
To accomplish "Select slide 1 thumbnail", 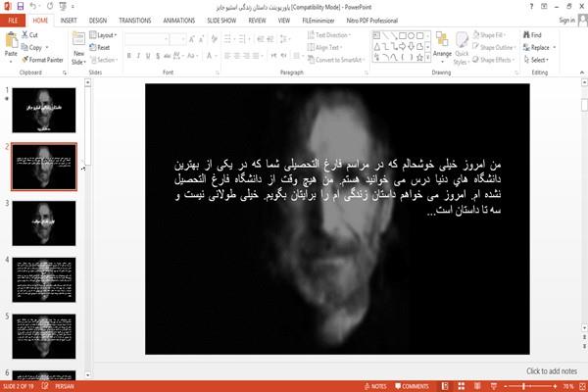I will click(x=44, y=111).
